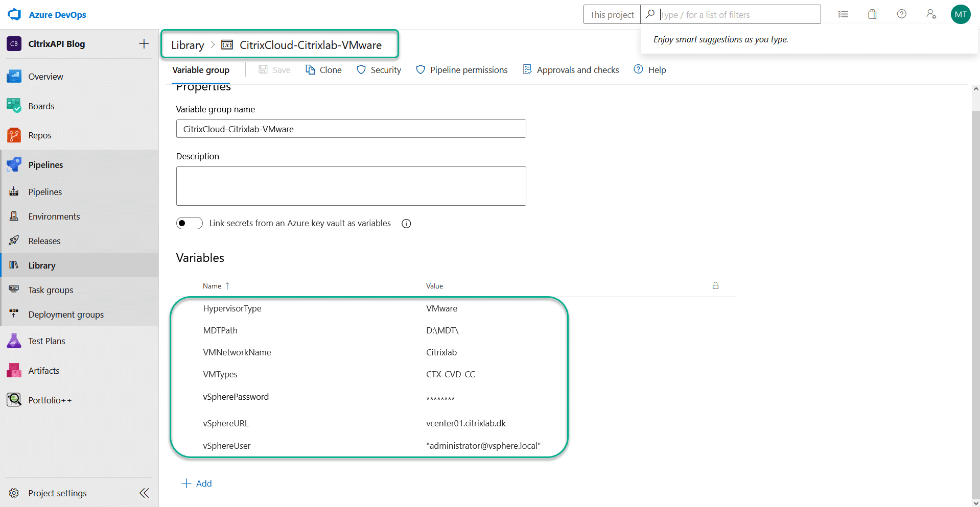Click the lock icon column header
The height and width of the screenshot is (507, 980).
715,285
